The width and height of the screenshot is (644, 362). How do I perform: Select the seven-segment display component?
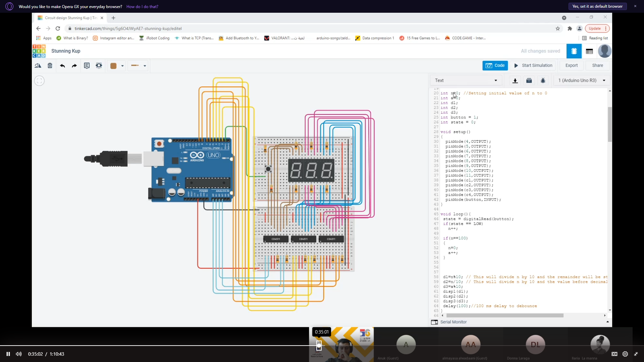pyautogui.click(x=311, y=170)
